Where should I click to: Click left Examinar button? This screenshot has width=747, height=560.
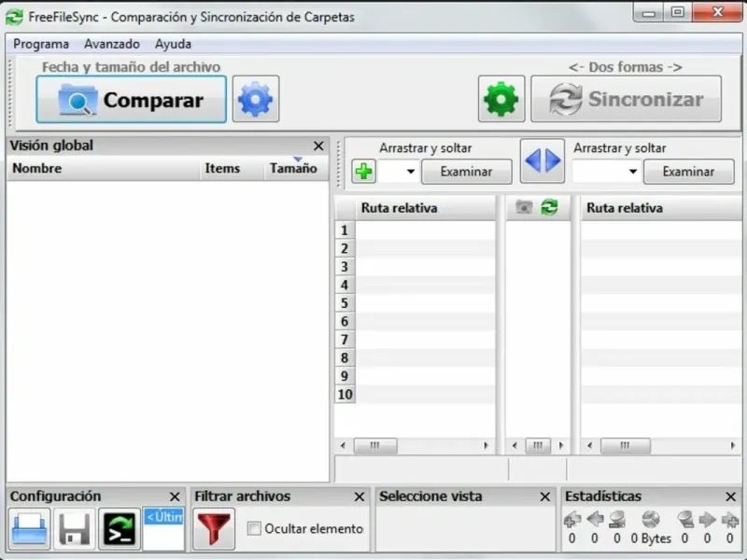pyautogui.click(x=466, y=172)
